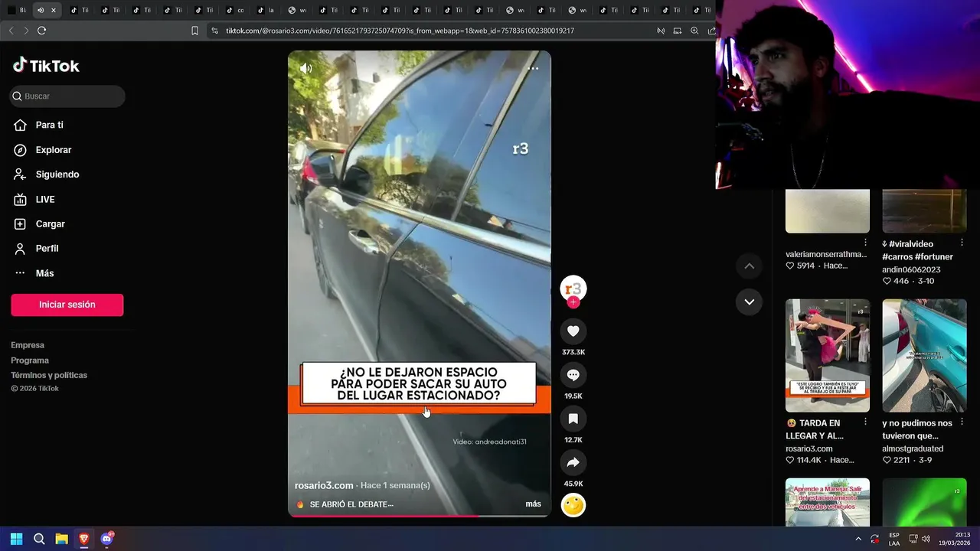Switch to the tab labeled la
This screenshot has width=980, height=551.
(x=266, y=10)
